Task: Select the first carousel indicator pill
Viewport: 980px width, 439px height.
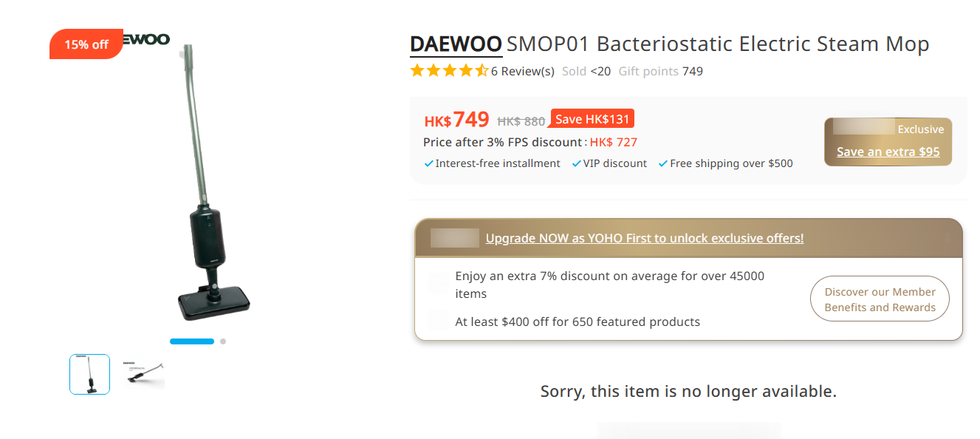Action: (x=192, y=341)
